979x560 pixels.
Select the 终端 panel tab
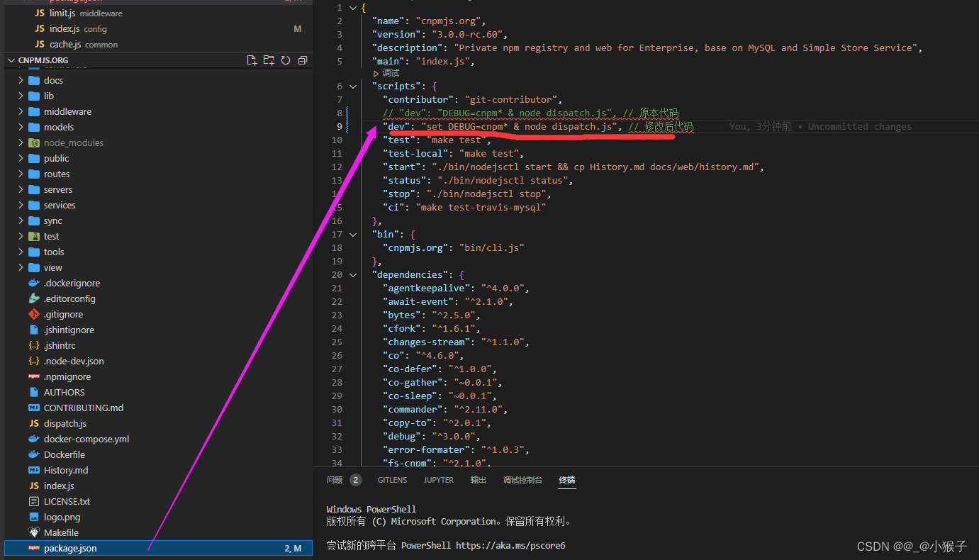pyautogui.click(x=567, y=480)
